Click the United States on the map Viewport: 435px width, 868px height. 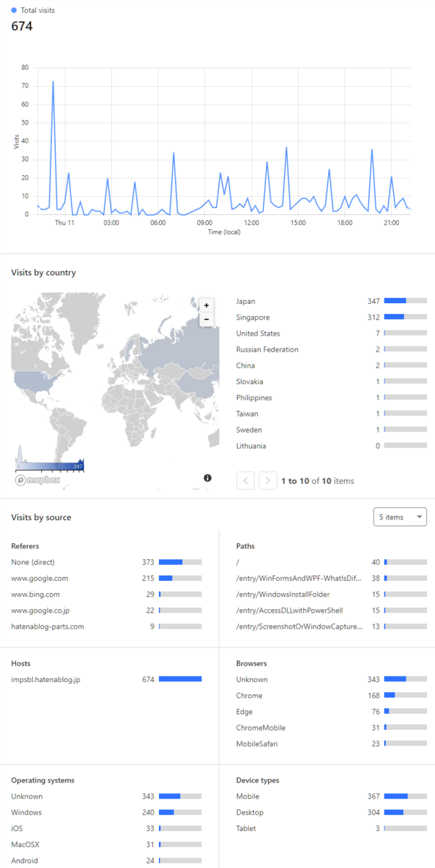tap(35, 380)
